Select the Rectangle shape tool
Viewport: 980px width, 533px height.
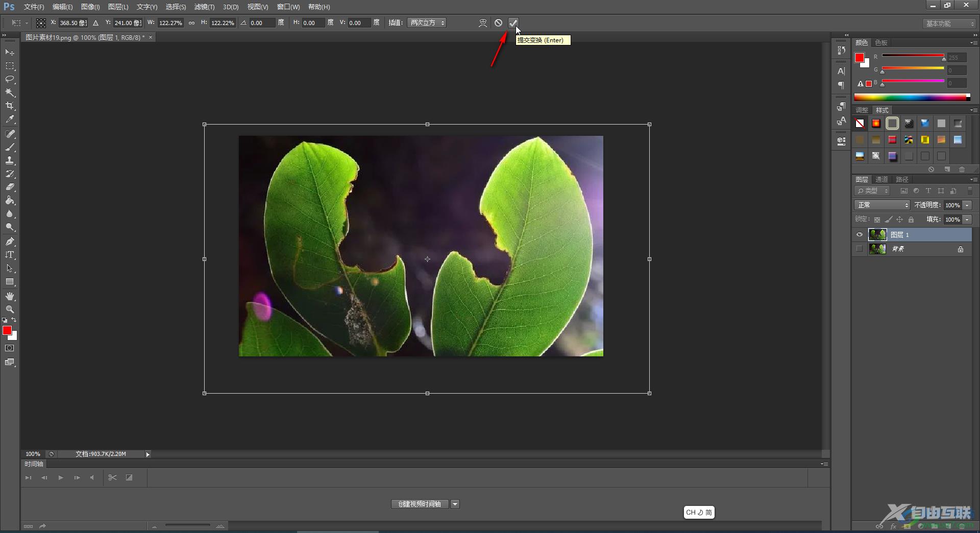(x=10, y=281)
